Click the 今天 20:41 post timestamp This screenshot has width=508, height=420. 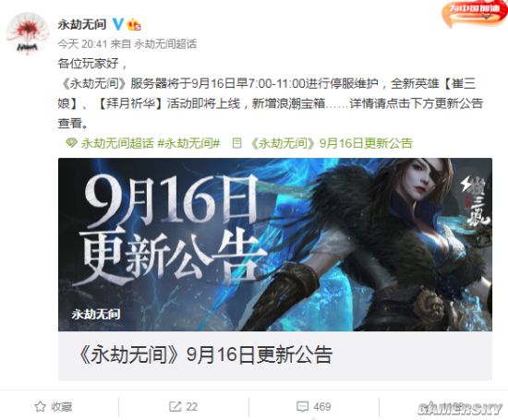[82, 44]
